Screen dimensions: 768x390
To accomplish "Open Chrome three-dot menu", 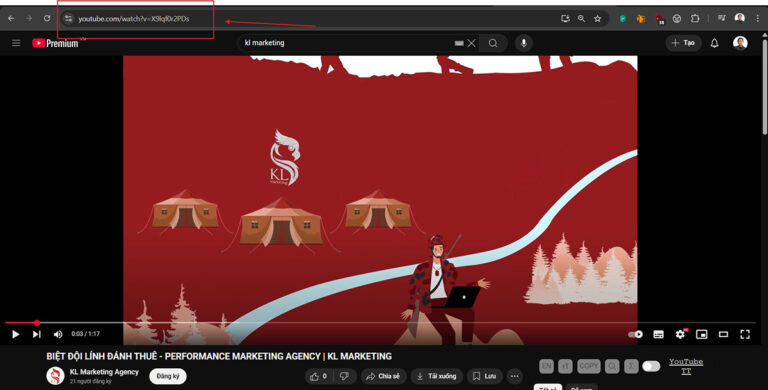I will tap(758, 19).
